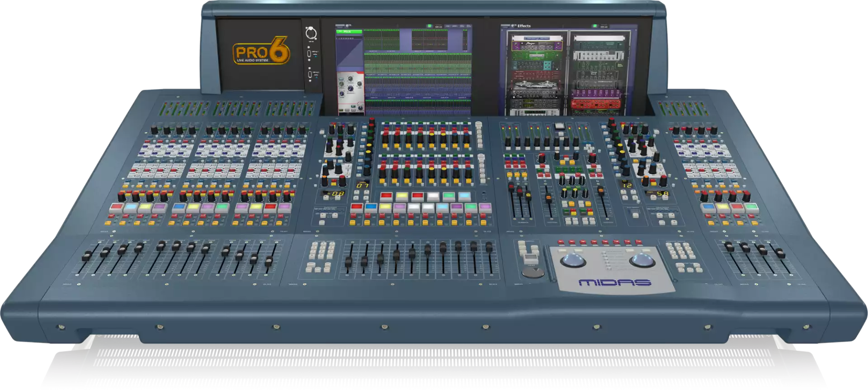Click the round XLR lamp connector by the PRO6 logo

(311, 33)
